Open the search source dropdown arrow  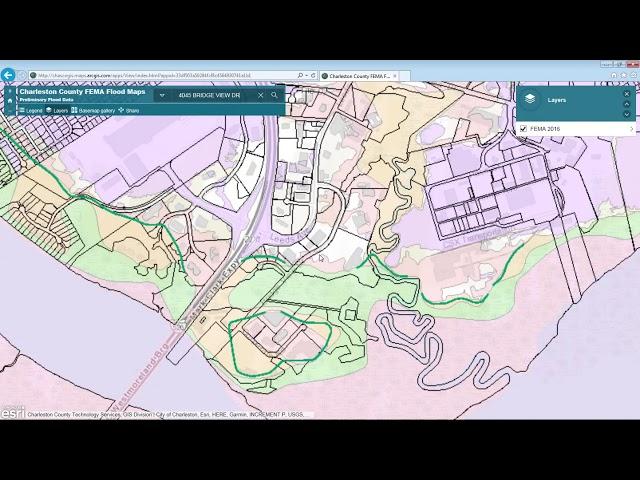(x=162, y=95)
